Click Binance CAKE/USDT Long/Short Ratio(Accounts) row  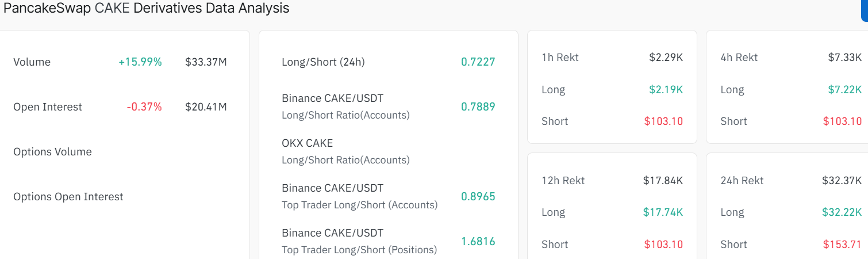(x=345, y=106)
